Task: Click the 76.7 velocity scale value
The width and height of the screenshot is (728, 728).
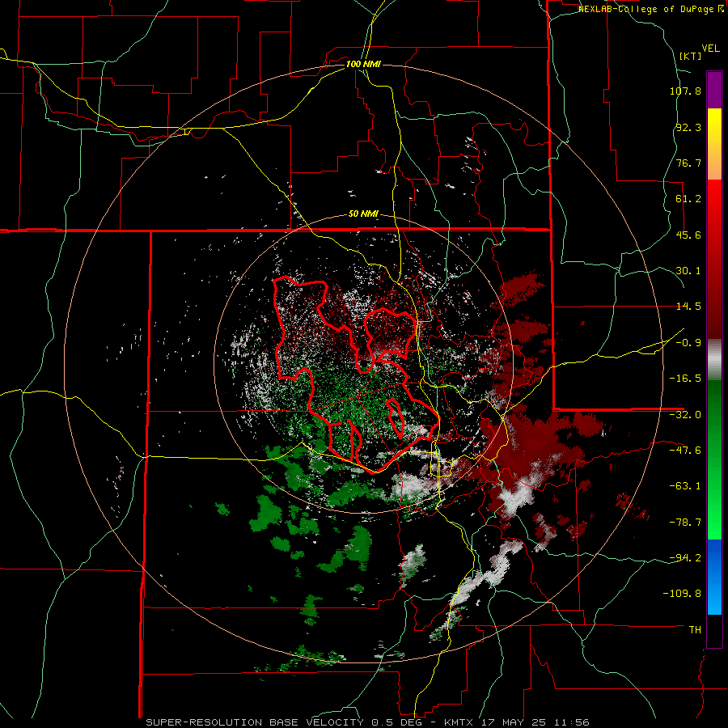Action: click(688, 163)
